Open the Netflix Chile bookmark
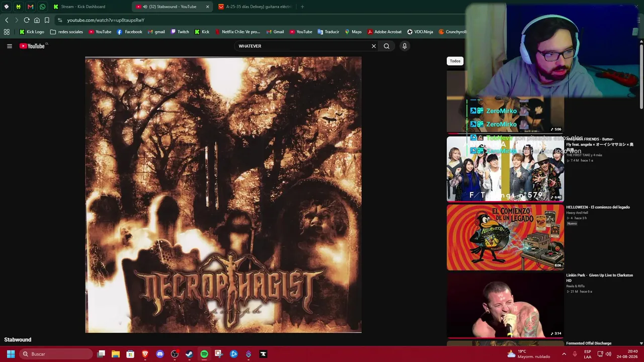This screenshot has height=362, width=644. coord(237,32)
